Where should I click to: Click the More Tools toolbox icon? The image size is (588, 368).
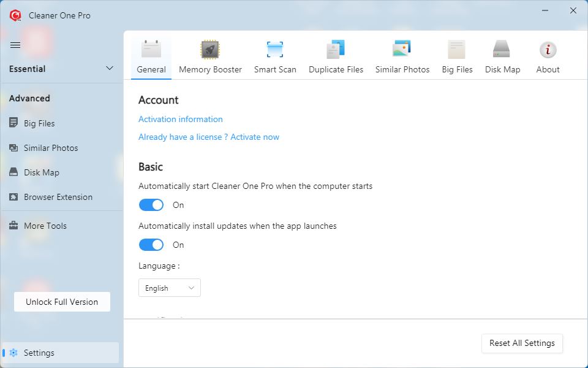13,225
